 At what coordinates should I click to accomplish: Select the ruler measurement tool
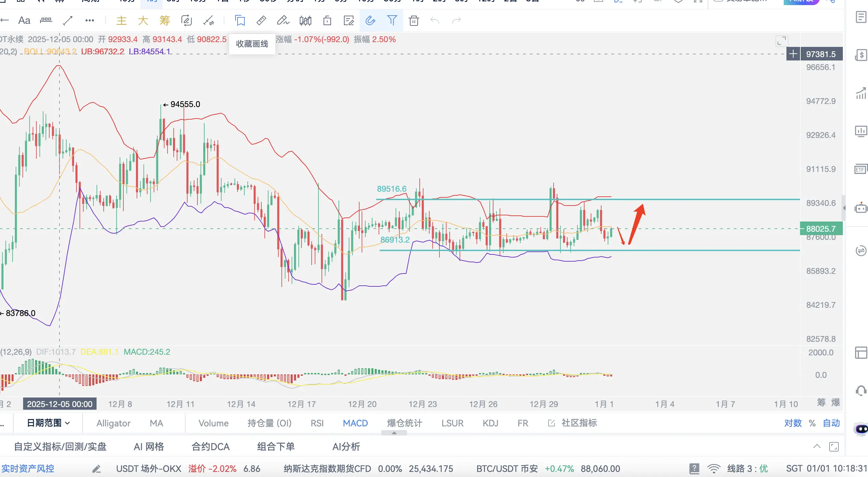261,21
